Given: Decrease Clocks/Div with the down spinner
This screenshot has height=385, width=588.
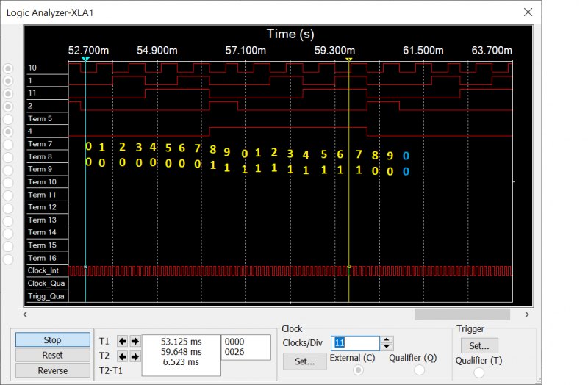Looking at the screenshot, I should coord(387,347).
